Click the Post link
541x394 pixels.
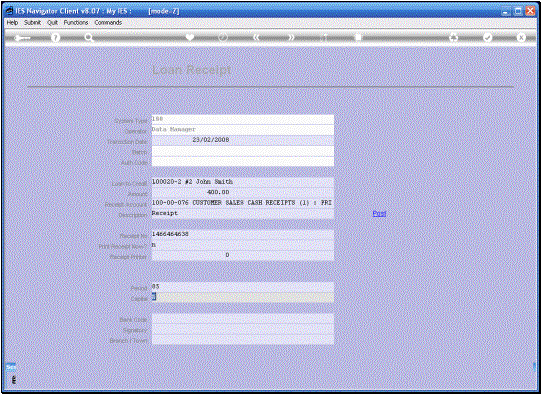coord(379,214)
